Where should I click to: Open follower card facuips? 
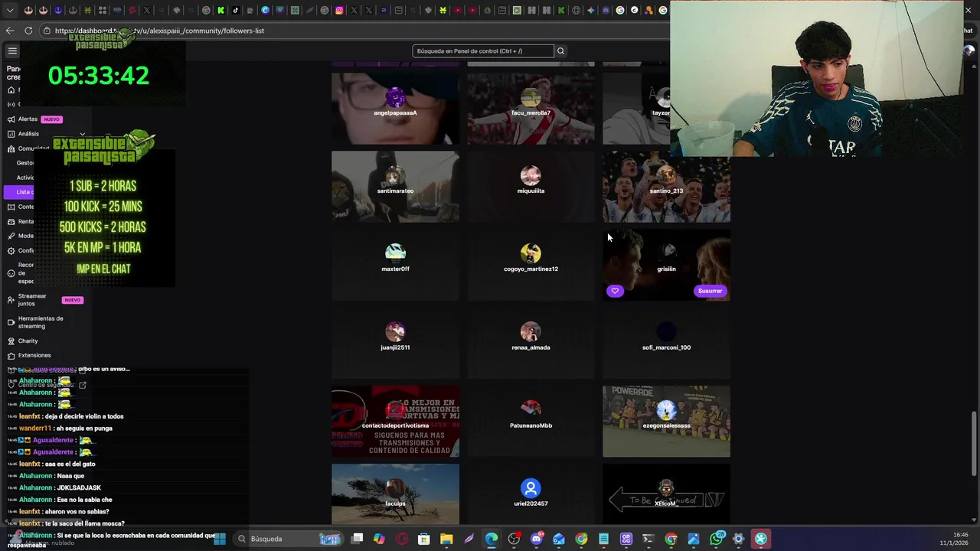[x=395, y=494]
